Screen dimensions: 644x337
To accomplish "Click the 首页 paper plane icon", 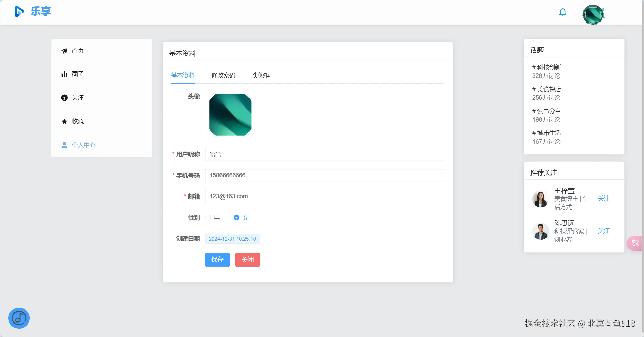I will click(x=64, y=51).
